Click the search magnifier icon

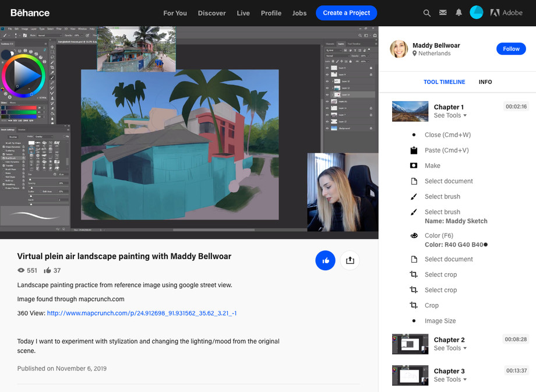pyautogui.click(x=427, y=13)
